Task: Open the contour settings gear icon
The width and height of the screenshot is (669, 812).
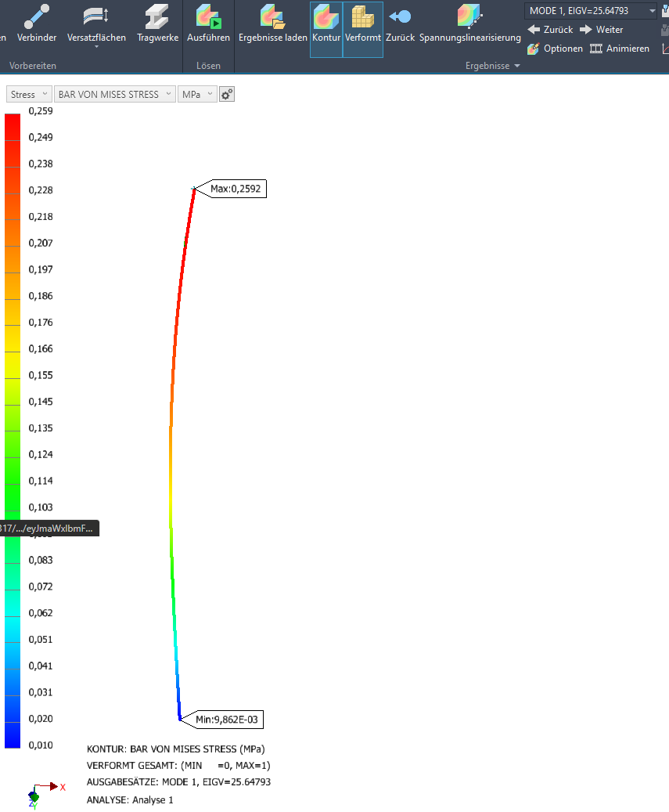Action: click(226, 93)
